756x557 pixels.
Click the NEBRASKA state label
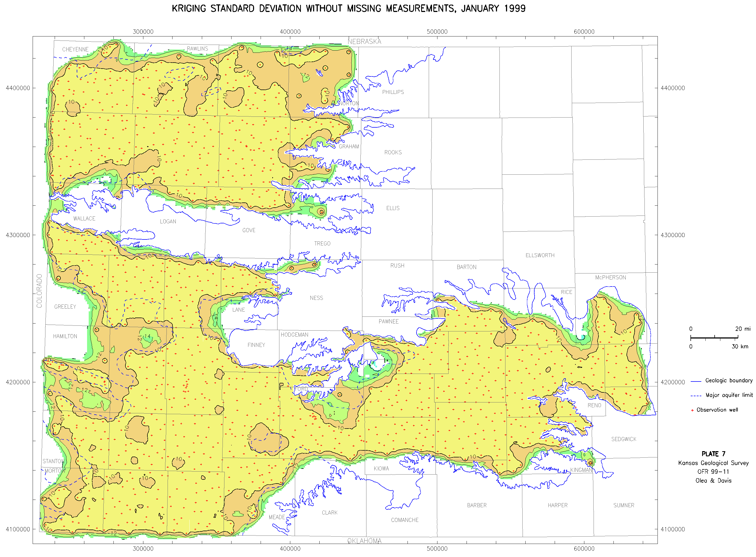pos(364,41)
